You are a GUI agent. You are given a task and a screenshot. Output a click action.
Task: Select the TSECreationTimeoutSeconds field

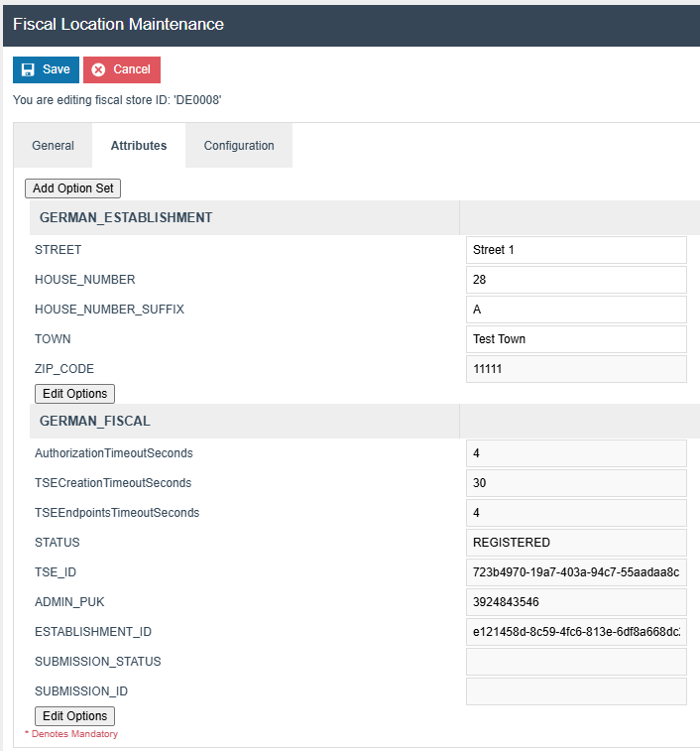pyautogui.click(x=576, y=483)
